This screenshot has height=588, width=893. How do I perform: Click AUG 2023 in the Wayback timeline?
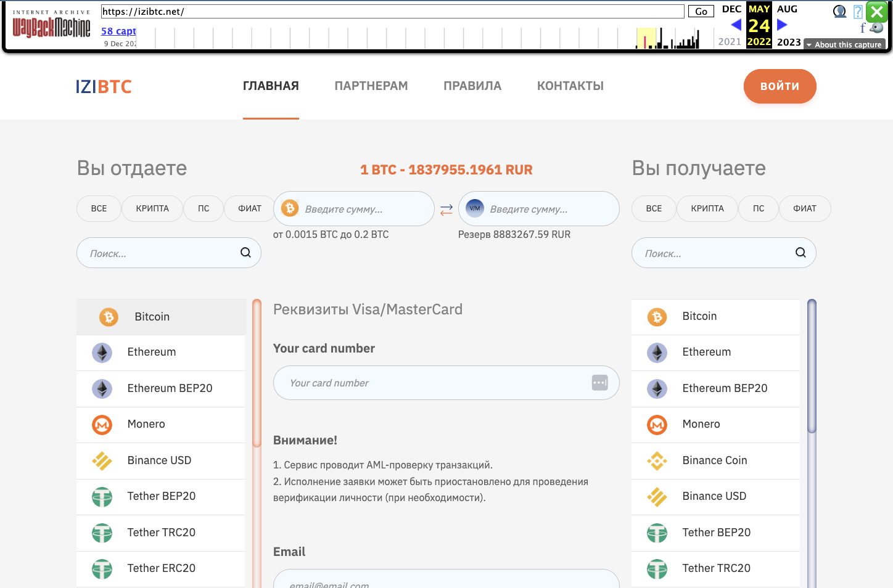[x=788, y=25]
